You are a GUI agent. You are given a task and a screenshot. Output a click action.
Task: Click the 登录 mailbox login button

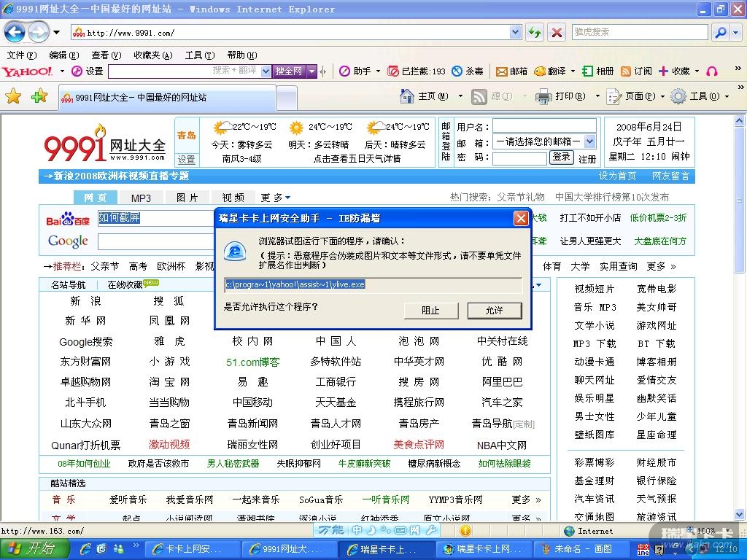coord(561,157)
